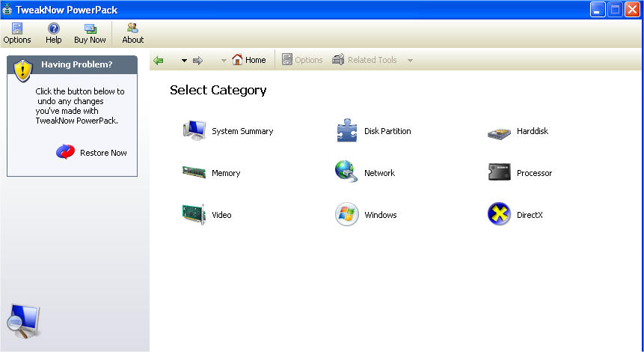Minimize the TweakNow PowerPack window

[x=598, y=10]
